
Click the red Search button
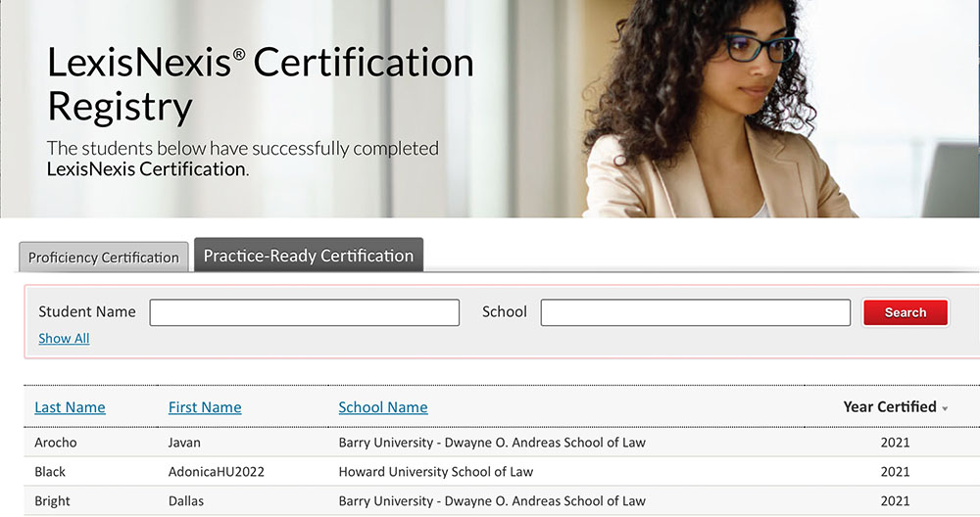[906, 312]
